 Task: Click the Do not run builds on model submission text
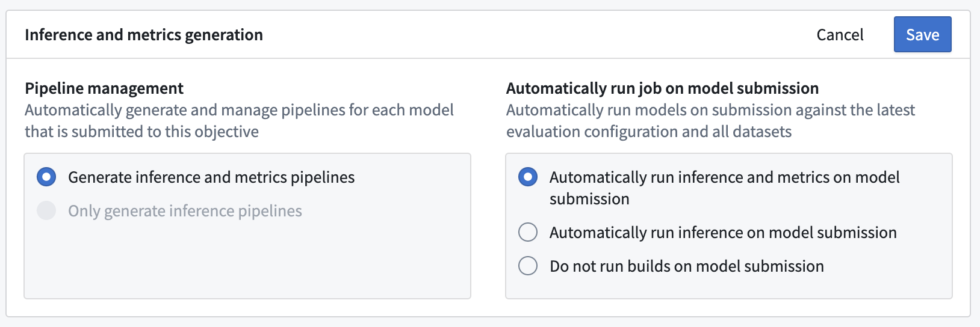tap(687, 266)
